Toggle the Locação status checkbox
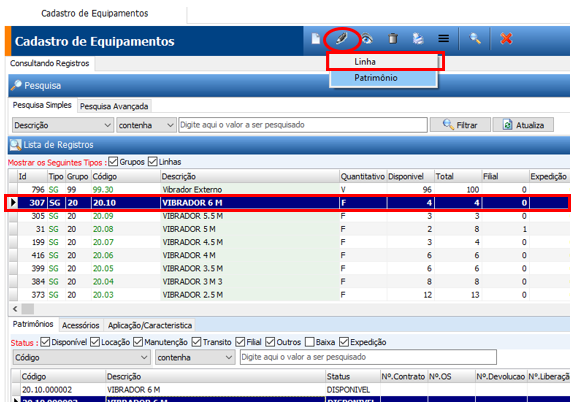This screenshot has height=402, width=577. [95, 342]
